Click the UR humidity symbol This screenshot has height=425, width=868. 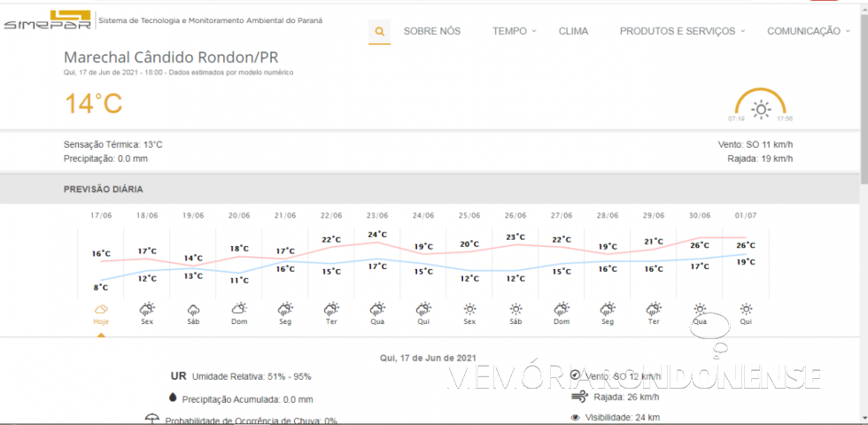click(178, 376)
